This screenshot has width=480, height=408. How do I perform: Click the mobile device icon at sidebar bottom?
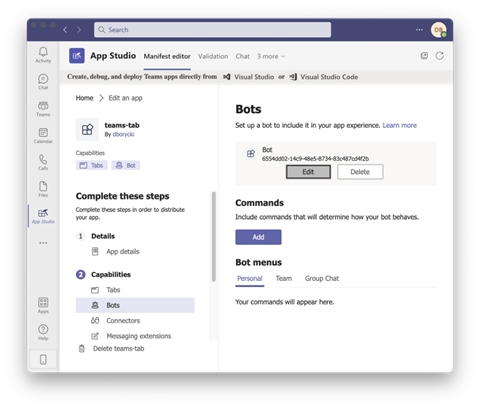pyautogui.click(x=43, y=359)
